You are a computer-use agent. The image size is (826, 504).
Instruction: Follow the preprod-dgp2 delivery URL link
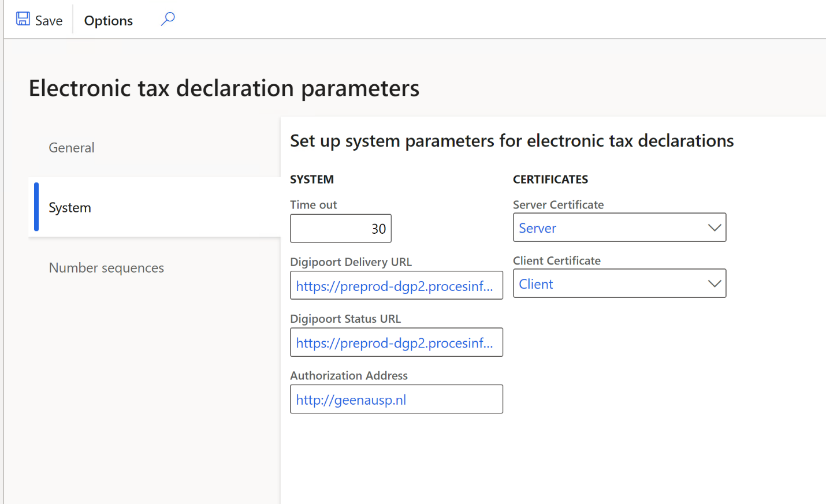tap(395, 285)
